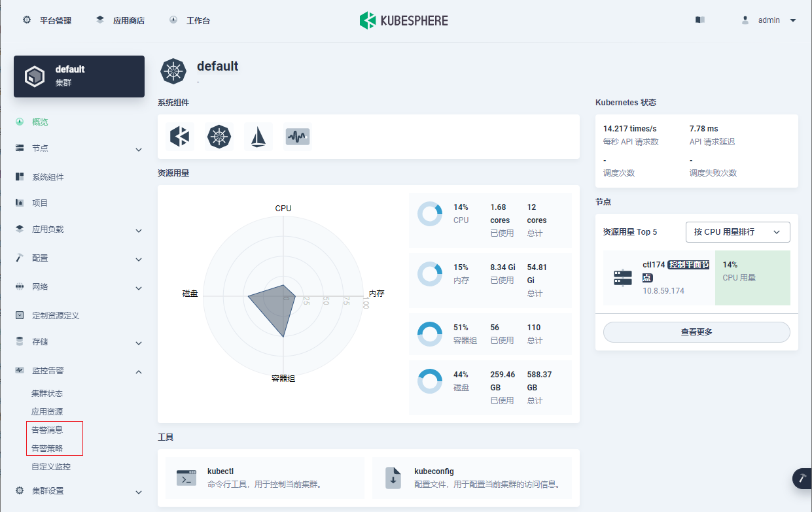The height and width of the screenshot is (512, 812).
Task: Click the 定制资源定义 sidebar icon
Action: 20,316
